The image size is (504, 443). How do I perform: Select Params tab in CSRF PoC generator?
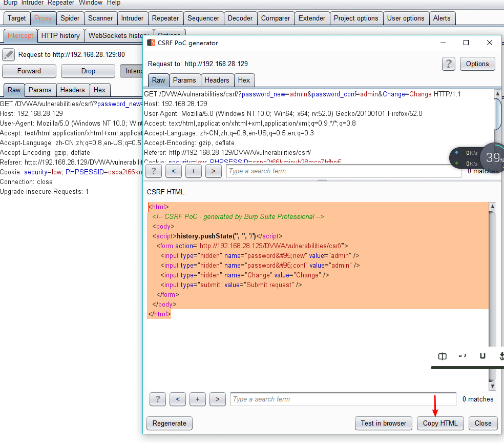point(184,80)
